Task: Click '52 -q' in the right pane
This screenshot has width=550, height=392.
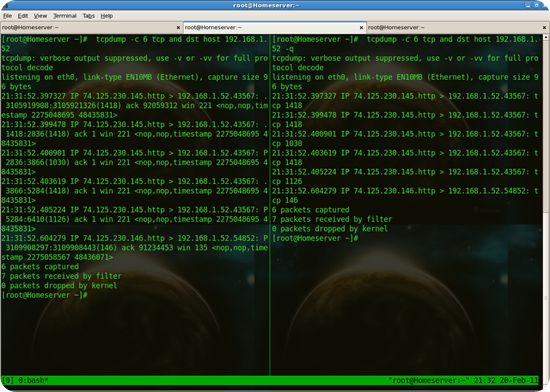Action: tap(283, 49)
